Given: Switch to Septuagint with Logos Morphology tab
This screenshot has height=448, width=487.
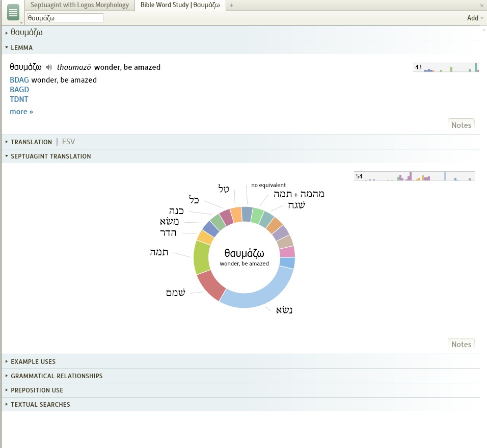Looking at the screenshot, I should (x=79, y=5).
